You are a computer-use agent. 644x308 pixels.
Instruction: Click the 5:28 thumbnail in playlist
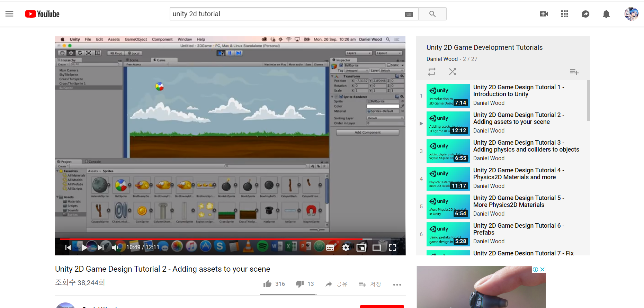448,234
